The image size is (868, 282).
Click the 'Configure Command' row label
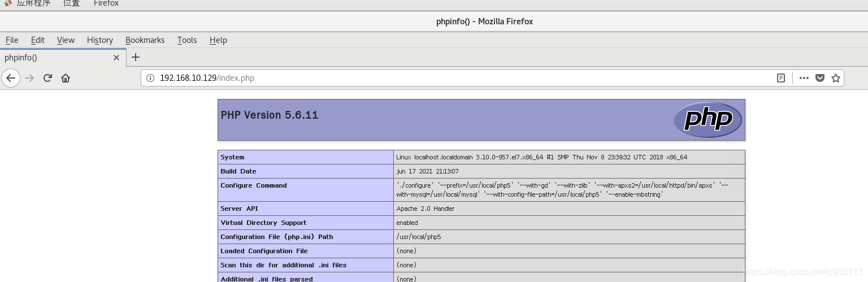[254, 185]
